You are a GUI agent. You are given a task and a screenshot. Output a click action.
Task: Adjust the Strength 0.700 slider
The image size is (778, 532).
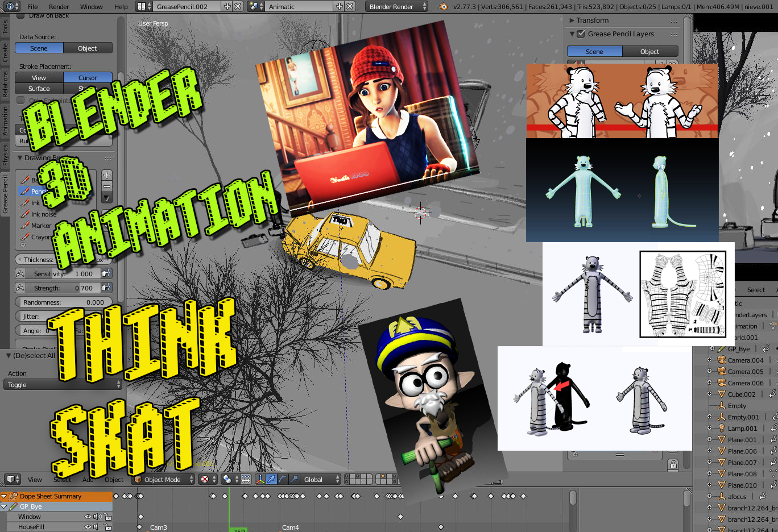tap(63, 288)
